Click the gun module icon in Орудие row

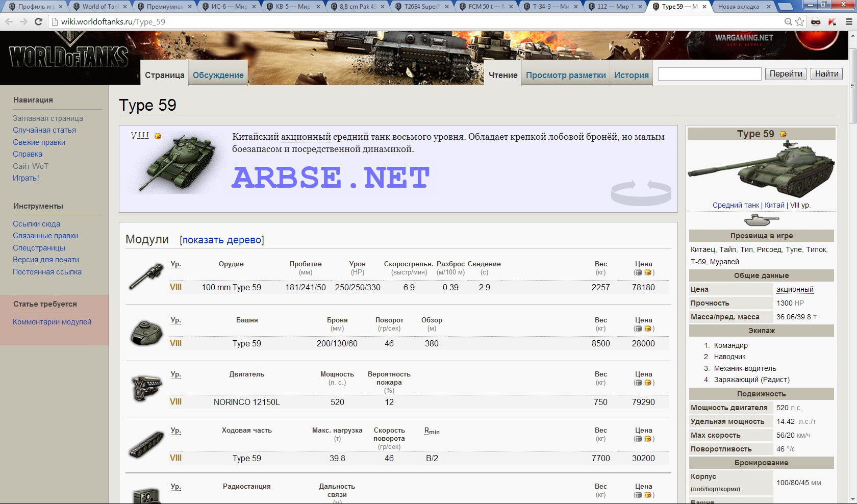click(146, 276)
